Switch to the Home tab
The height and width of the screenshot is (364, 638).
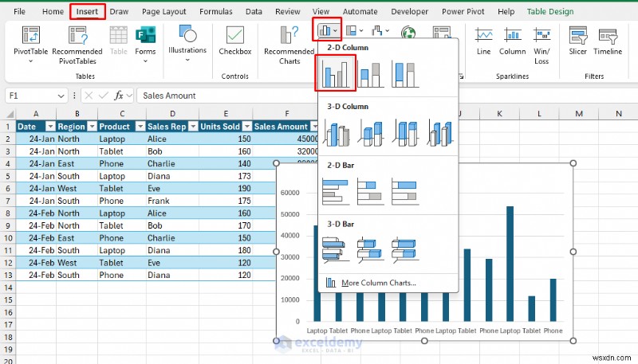[53, 11]
